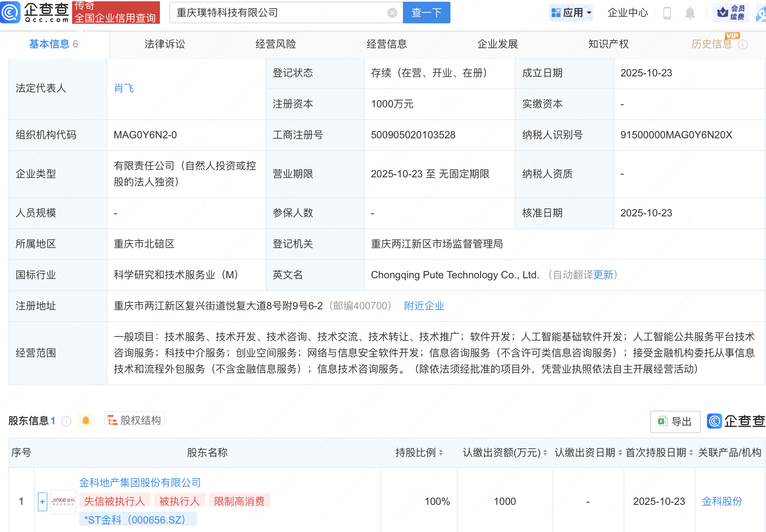The width and height of the screenshot is (766, 532).
Task: Open notifications bell in top header
Action: [690, 13]
